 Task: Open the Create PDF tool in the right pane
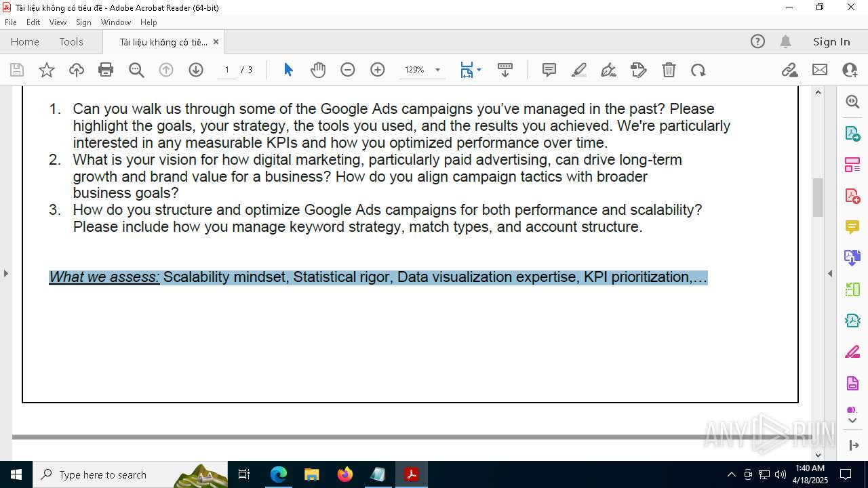coord(852,196)
